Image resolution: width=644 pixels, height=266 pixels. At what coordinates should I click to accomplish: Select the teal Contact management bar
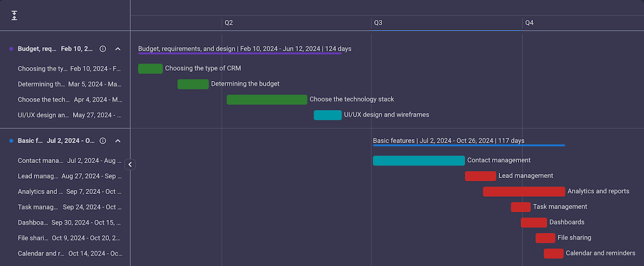419,160
